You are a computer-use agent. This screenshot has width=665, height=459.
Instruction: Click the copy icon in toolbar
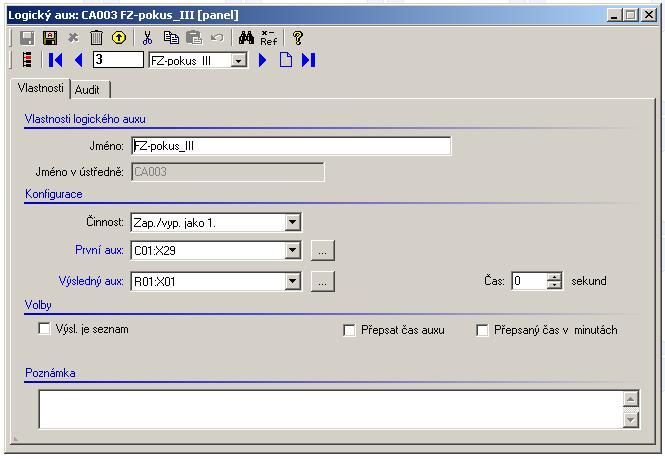click(171, 38)
